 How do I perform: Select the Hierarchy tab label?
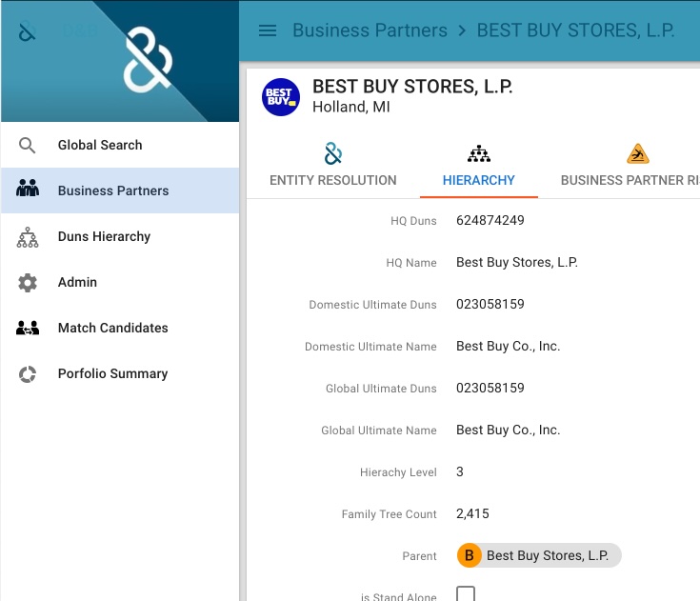[x=478, y=180]
